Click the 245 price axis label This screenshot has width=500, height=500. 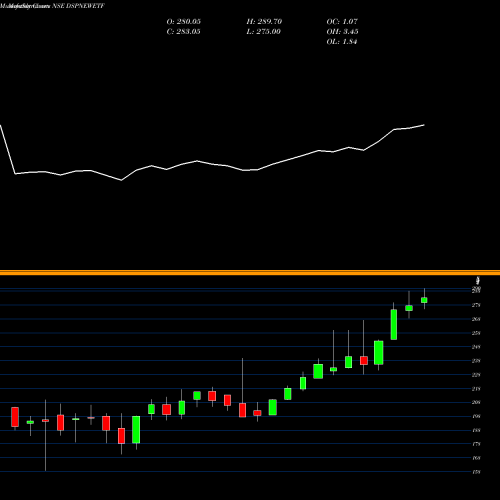point(476,347)
